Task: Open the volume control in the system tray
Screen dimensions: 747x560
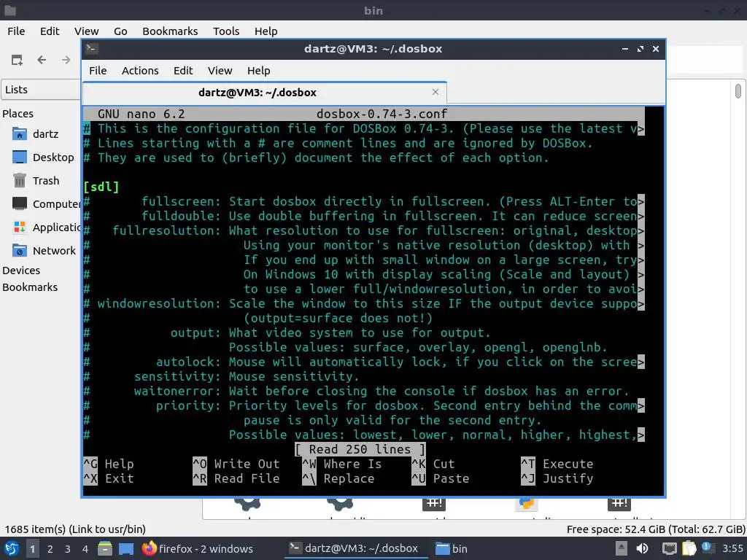Action: 642,548
